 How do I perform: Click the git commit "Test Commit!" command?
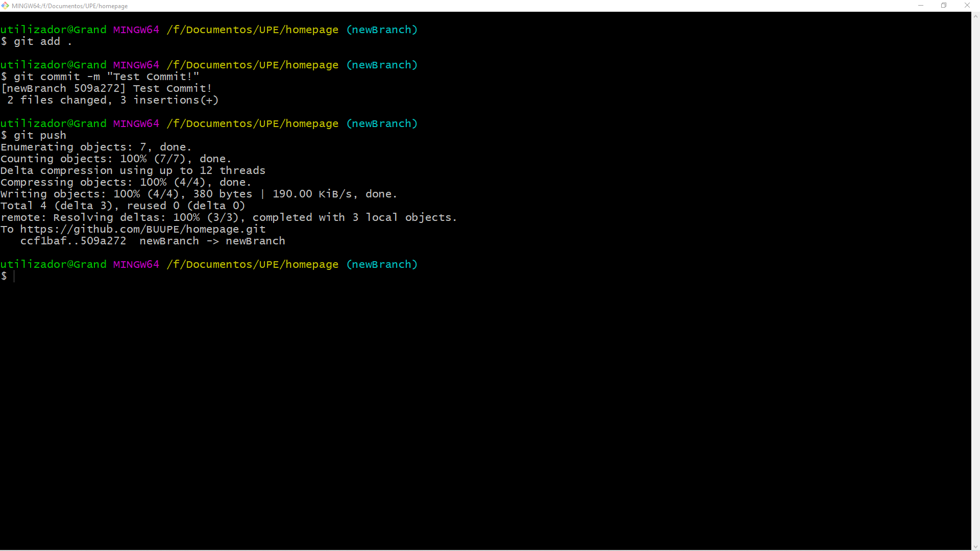pyautogui.click(x=106, y=77)
